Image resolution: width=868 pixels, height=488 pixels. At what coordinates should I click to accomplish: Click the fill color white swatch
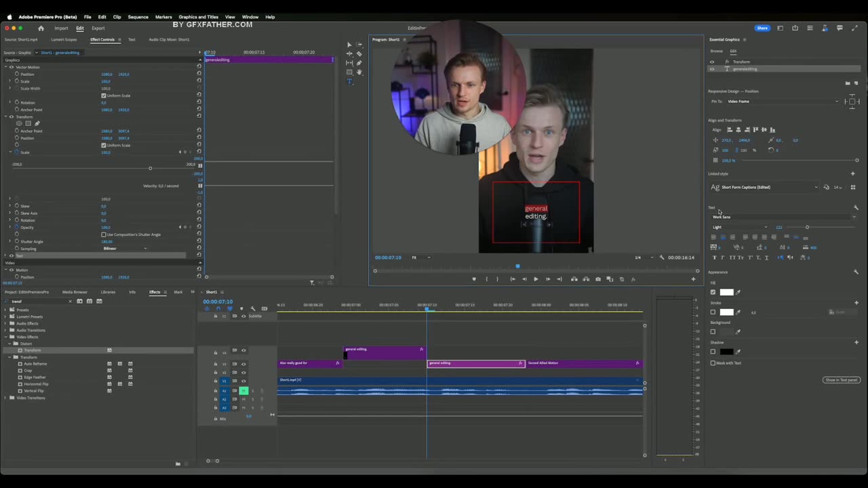point(726,292)
